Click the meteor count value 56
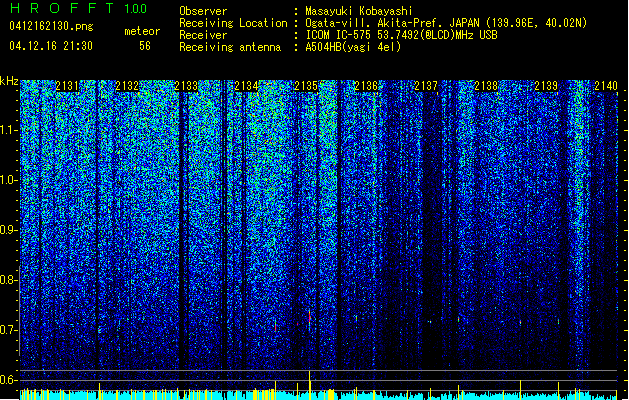The width and height of the screenshot is (629, 400). click(x=145, y=46)
